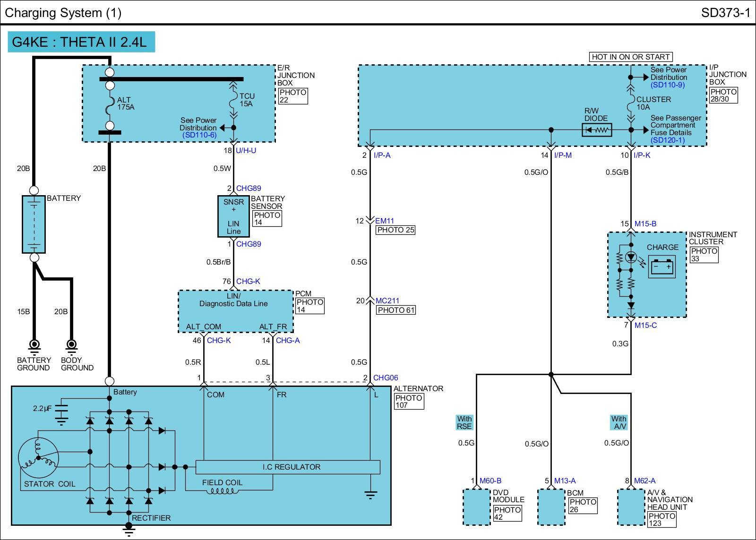Viewport: 756px width, 540px height.
Task: Open PHOTO 107 for the alternator
Action: (x=408, y=402)
